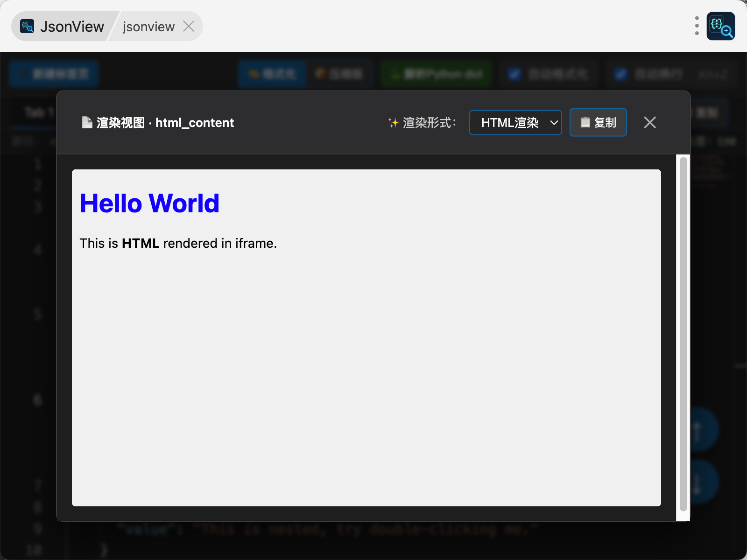Open the HTML渲染 format dropdown
Screen dimensions: 747x560
515,122
